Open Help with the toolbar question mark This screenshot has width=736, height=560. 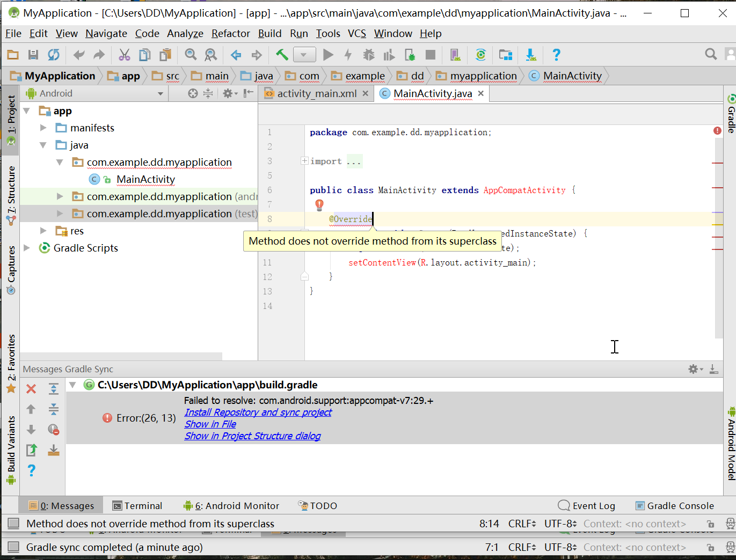(x=556, y=54)
